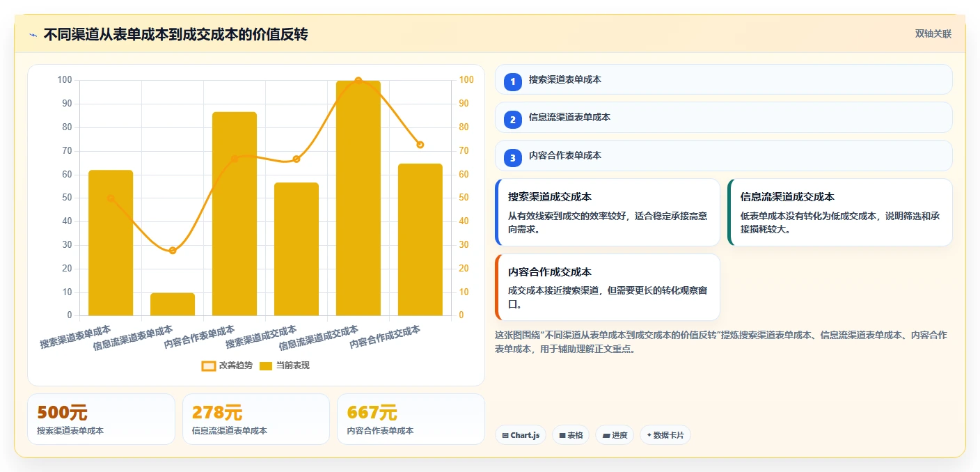The height and width of the screenshot is (472, 980).
Task: Click the Chart.js tag
Action: tap(521, 435)
